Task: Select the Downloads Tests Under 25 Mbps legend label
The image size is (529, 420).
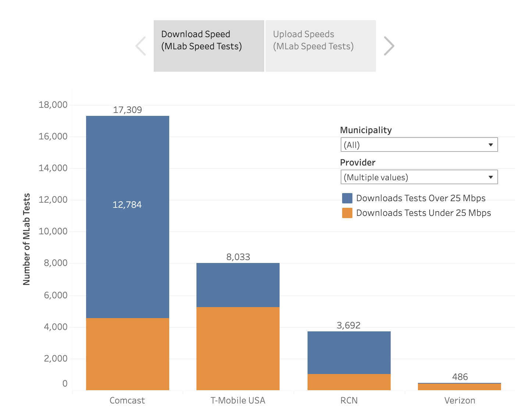Action: coord(423,213)
